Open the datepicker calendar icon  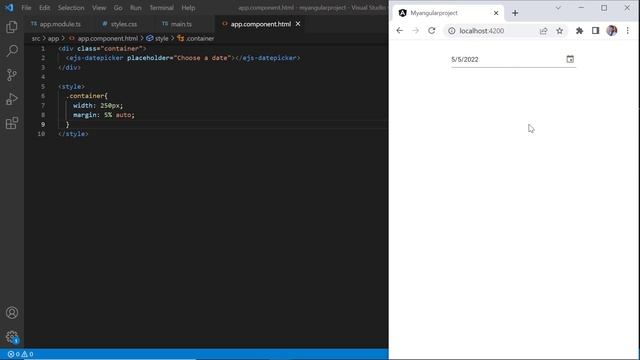coord(570,59)
